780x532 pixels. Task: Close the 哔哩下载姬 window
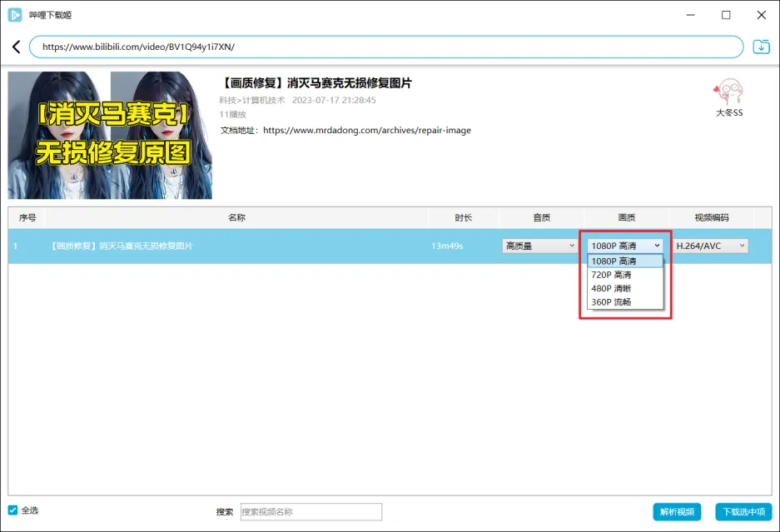762,15
